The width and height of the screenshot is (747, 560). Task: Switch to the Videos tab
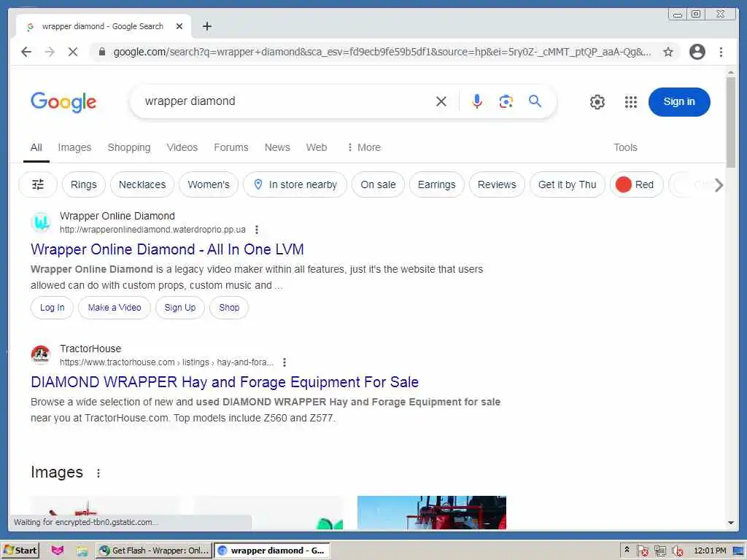point(182,147)
